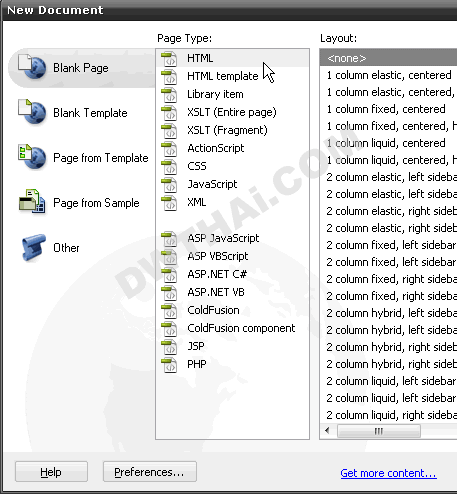Follow the Get more content link

[388, 473]
